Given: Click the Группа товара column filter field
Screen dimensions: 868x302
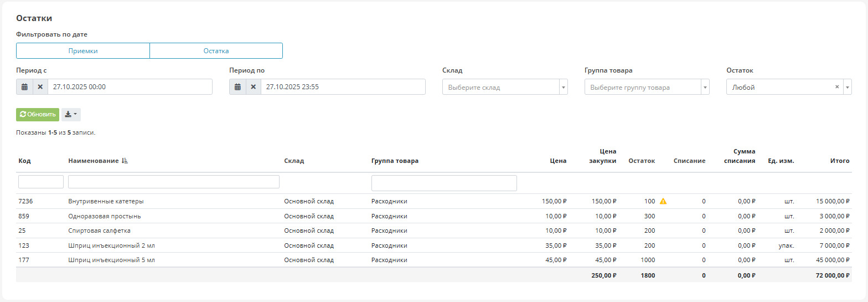Looking at the screenshot, I should coord(443,183).
